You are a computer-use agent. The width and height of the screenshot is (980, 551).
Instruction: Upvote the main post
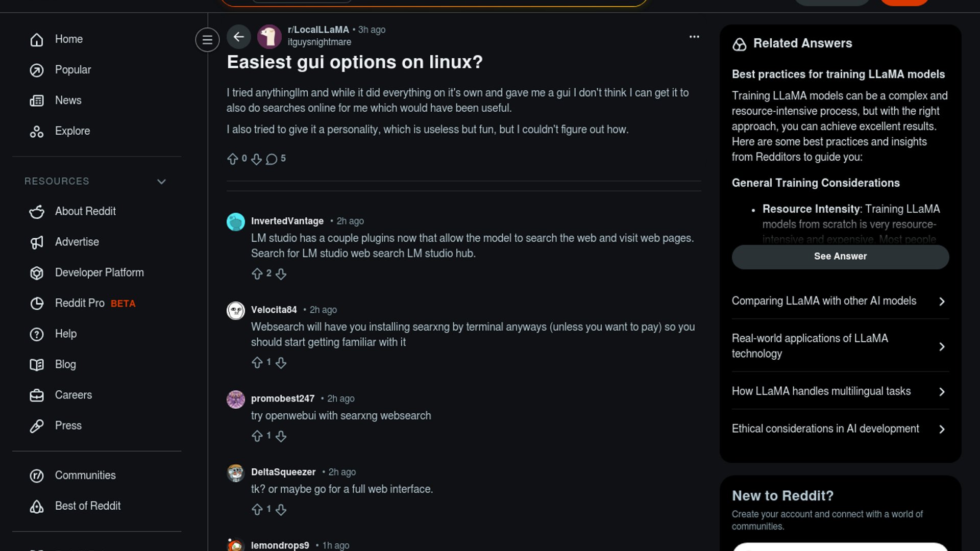233,159
